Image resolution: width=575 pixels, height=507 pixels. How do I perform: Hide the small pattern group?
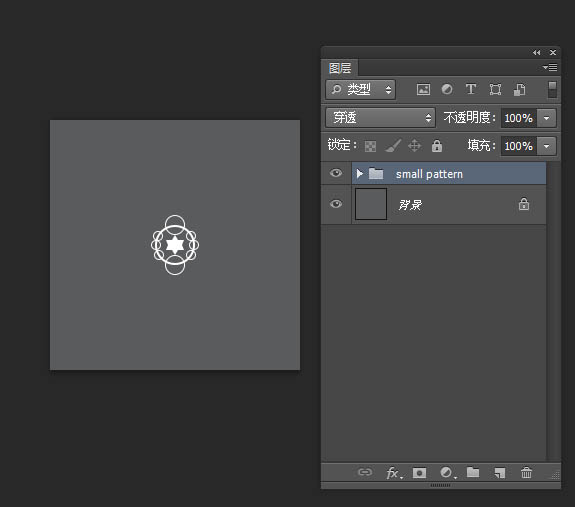click(336, 173)
